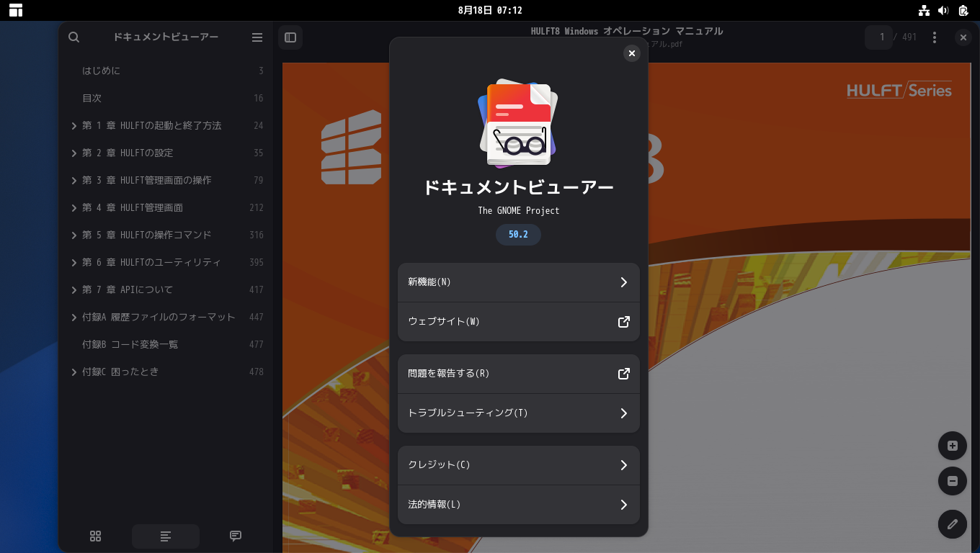This screenshot has height=553, width=980.
Task: Expand 第 5 章 HULFTの操作コマンド
Action: (x=74, y=235)
